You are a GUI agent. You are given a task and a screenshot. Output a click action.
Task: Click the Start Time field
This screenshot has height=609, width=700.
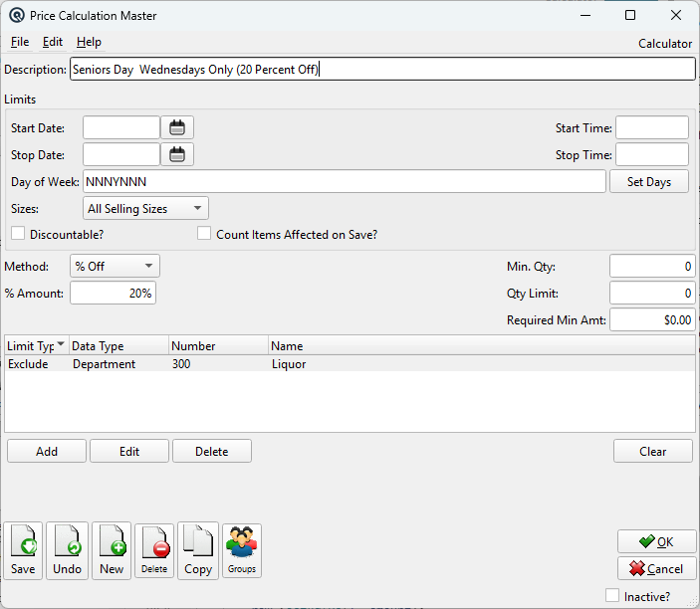click(652, 128)
